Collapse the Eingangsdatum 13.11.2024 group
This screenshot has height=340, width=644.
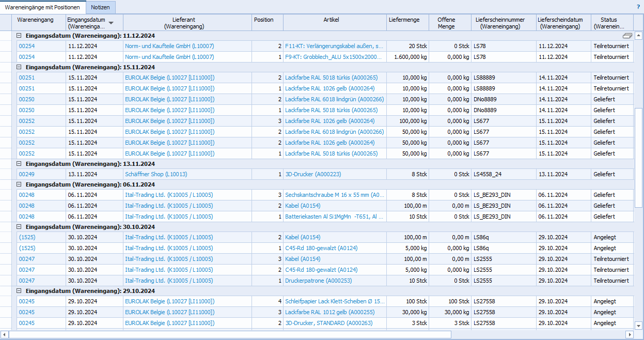(20, 164)
